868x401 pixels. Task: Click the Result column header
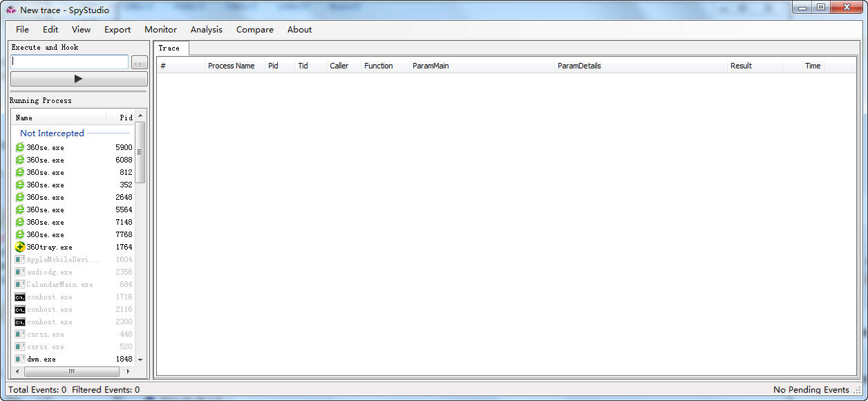click(x=755, y=66)
